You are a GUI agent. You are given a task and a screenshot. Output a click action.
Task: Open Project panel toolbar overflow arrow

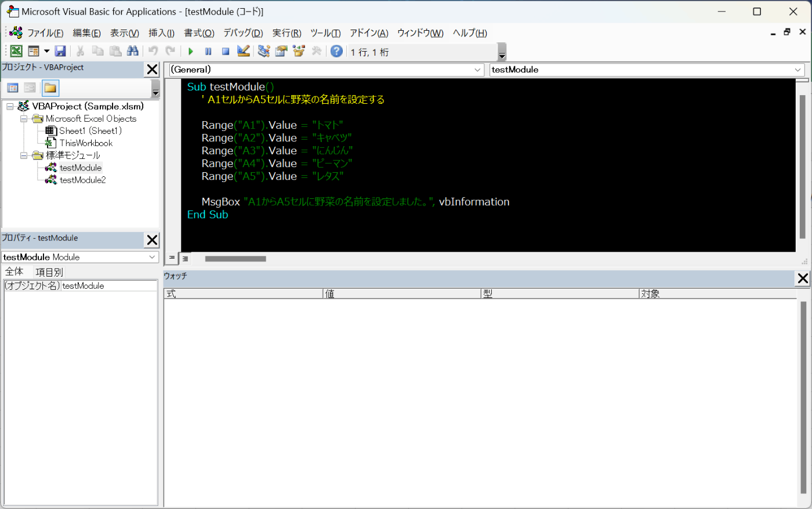pyautogui.click(x=155, y=89)
